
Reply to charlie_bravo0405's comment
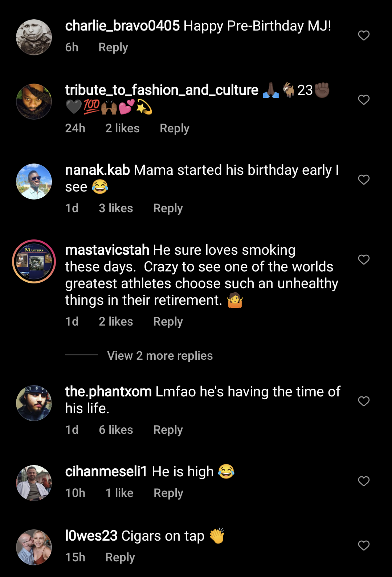(x=113, y=47)
